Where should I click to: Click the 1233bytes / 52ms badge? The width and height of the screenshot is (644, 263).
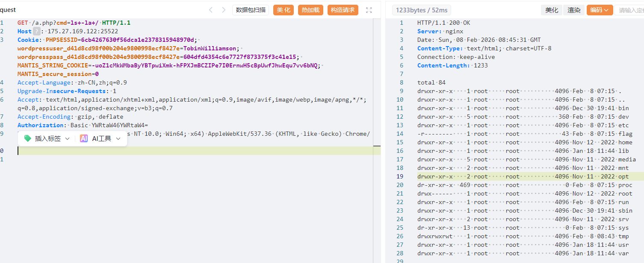point(421,10)
